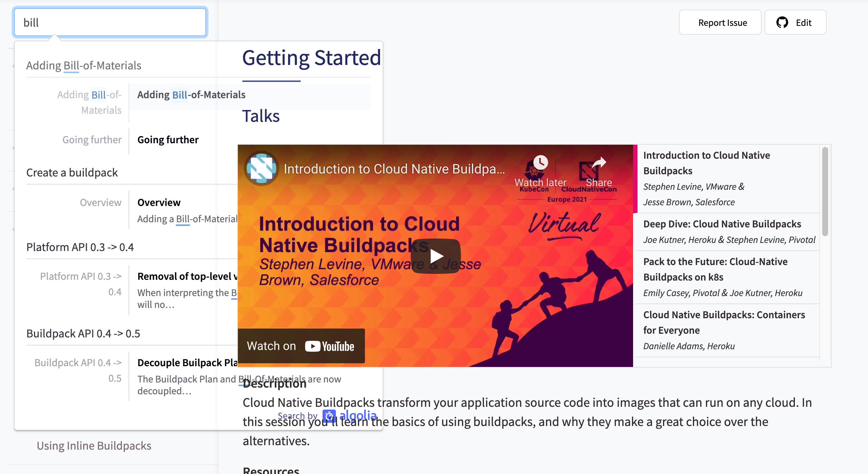Click the Edit button

point(795,22)
